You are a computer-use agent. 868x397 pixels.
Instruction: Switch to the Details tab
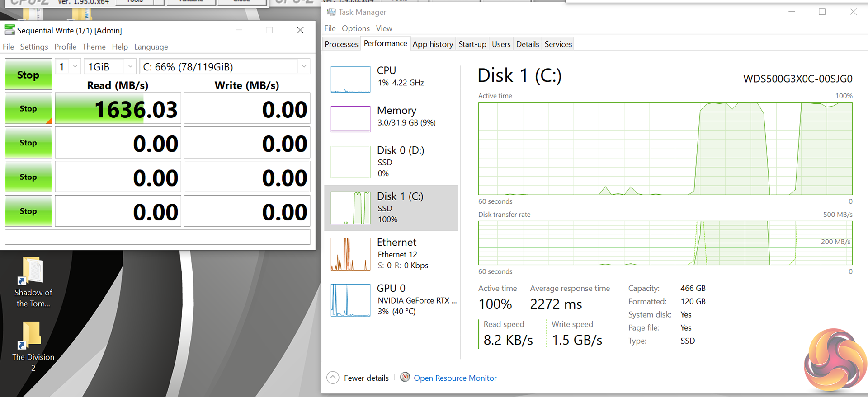pos(527,44)
